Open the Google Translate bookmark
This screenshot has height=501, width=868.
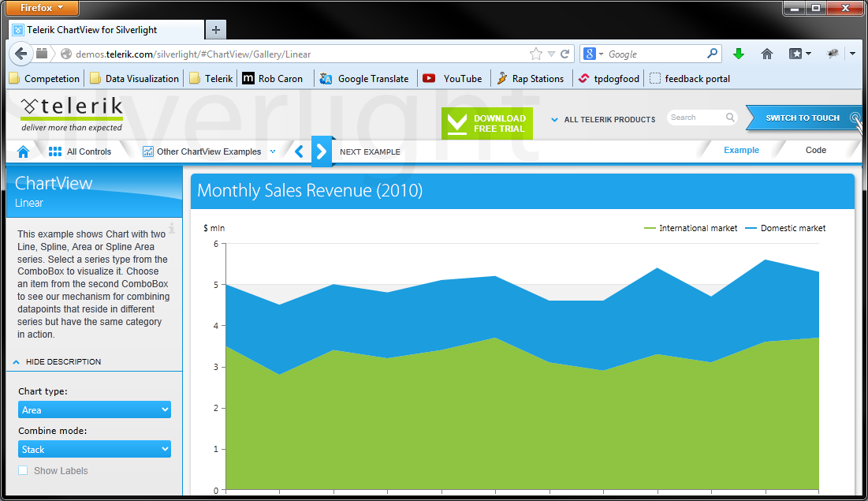[363, 79]
